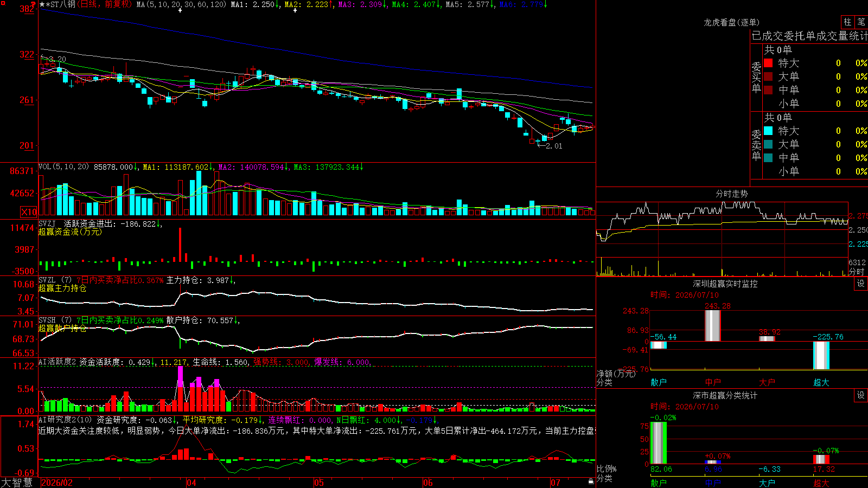Click the lock icon on the time axis
Image resolution: width=868 pixels, height=488 pixels.
click(591, 481)
